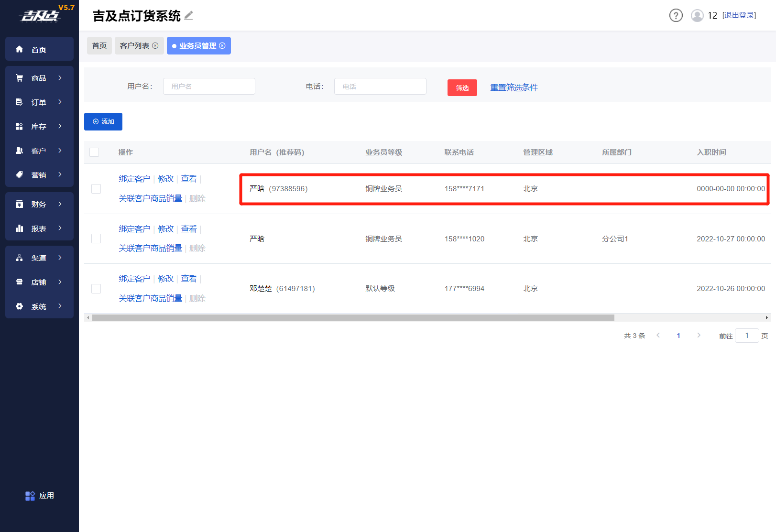The width and height of the screenshot is (776, 532).
Task: Expand the 订单 menu chevron
Action: pos(60,102)
